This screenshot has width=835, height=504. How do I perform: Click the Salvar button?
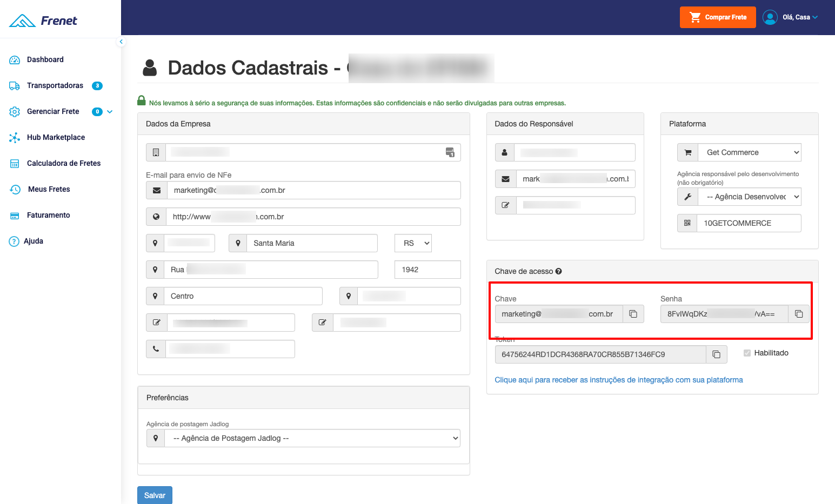[155, 495]
